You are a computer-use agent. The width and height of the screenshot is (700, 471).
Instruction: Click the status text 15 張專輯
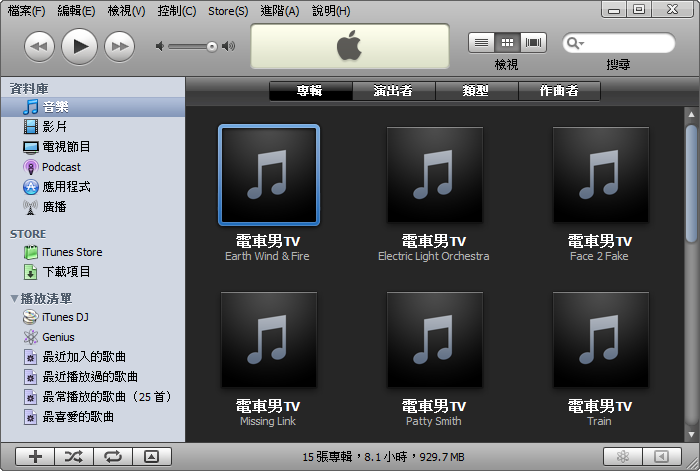pos(327,457)
